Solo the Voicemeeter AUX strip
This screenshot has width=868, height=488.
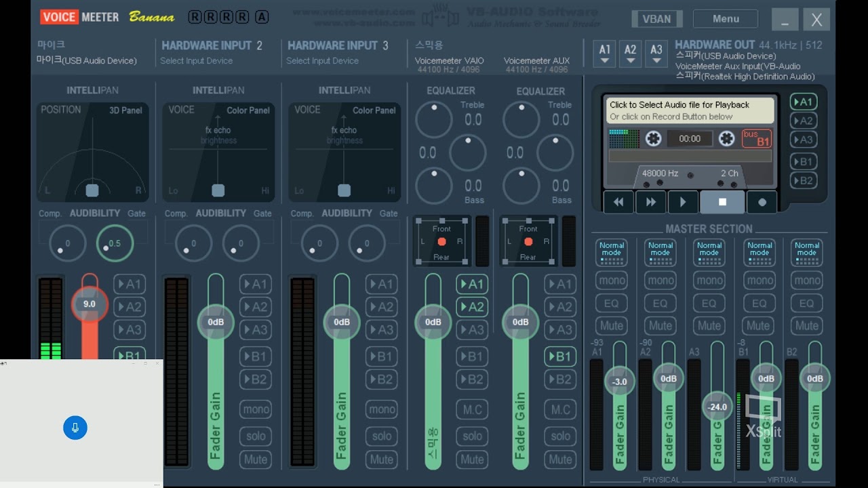560,436
